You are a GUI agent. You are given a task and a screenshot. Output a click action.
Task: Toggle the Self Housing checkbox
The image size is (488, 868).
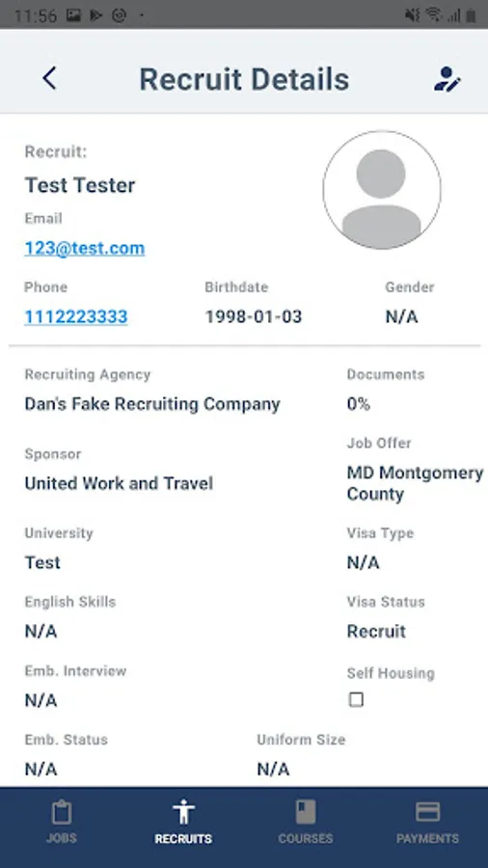pos(356,700)
